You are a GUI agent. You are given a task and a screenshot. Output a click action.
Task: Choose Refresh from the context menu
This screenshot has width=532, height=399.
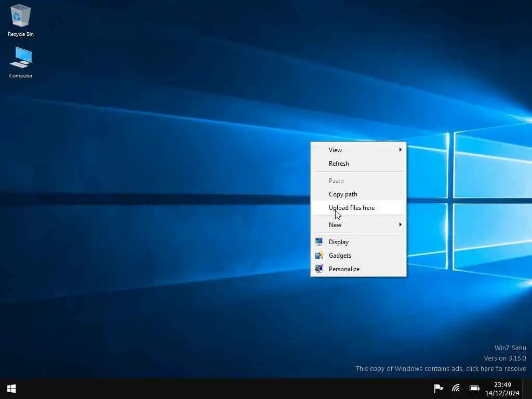[358, 164]
